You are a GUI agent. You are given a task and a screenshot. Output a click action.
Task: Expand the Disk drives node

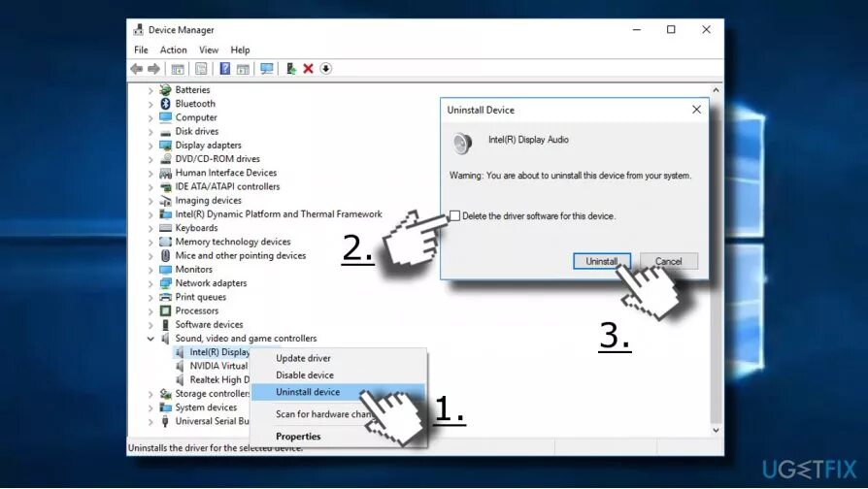(150, 132)
